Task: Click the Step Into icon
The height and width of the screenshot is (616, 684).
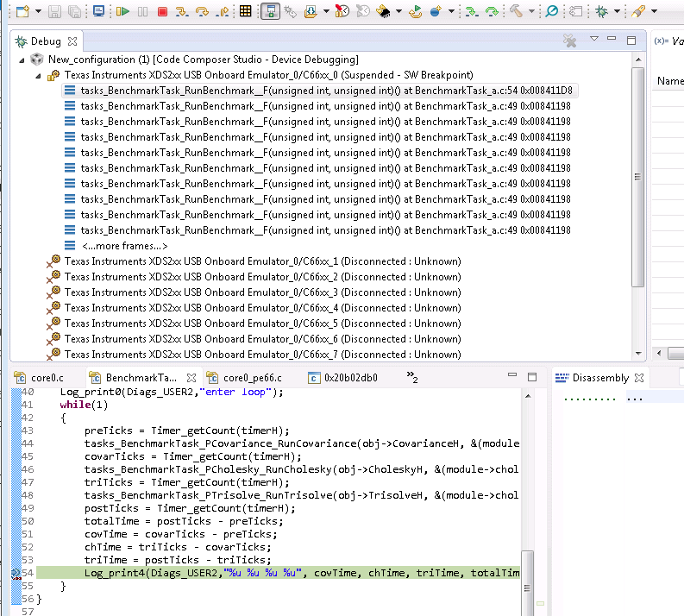Action: pos(181,11)
